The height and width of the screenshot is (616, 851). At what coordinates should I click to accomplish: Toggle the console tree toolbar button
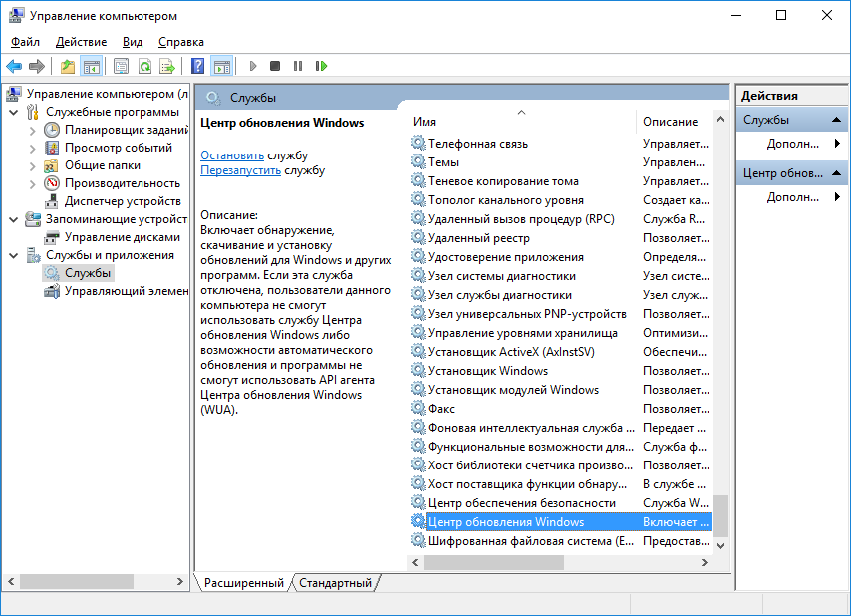[x=91, y=66]
